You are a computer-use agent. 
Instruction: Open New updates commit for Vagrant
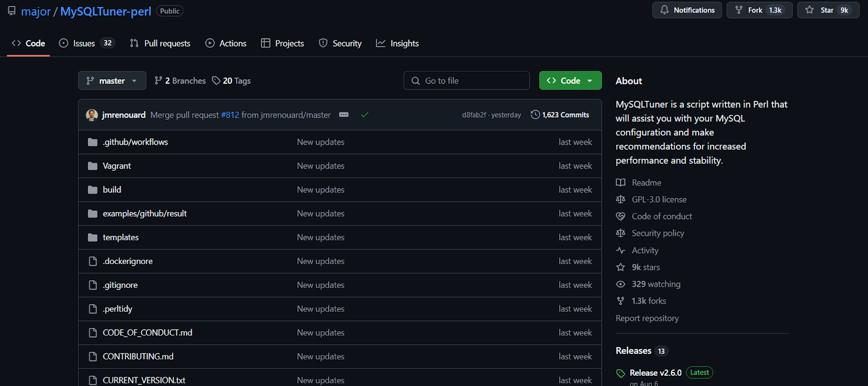pos(321,166)
